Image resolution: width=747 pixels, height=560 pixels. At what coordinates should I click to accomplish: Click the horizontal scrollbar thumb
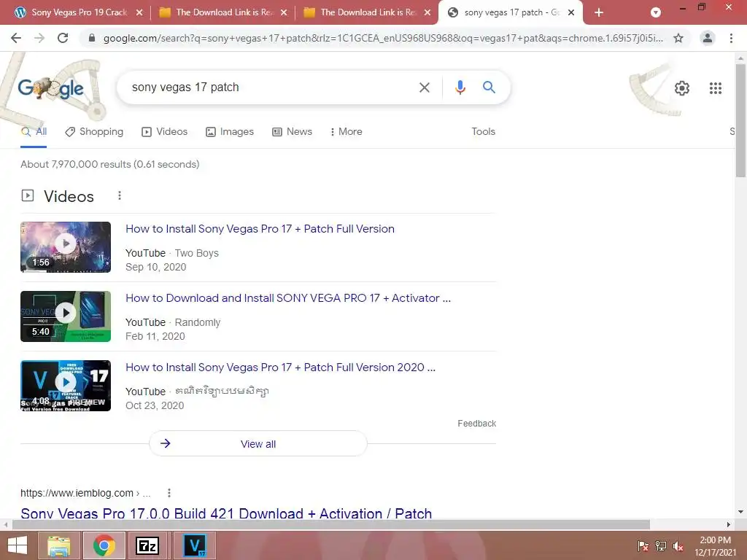coord(330,524)
